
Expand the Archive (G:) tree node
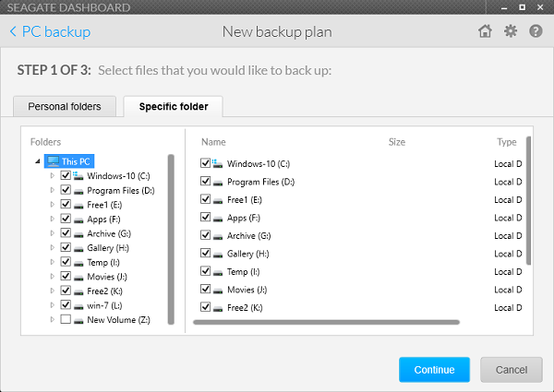click(53, 233)
